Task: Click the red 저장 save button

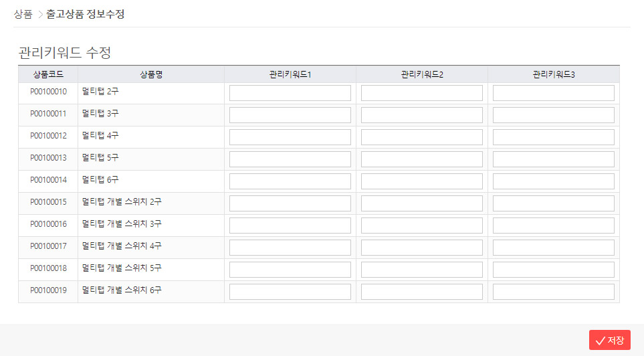Action: click(609, 340)
